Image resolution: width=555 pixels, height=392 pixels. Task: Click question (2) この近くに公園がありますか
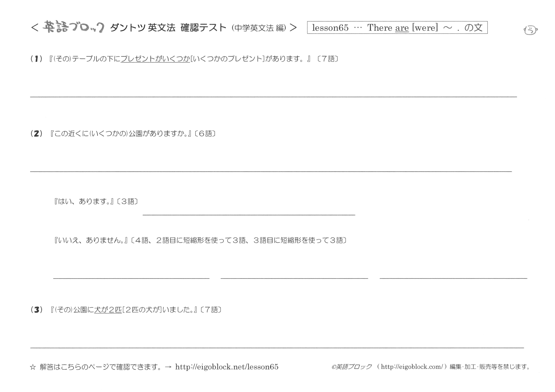(x=123, y=134)
